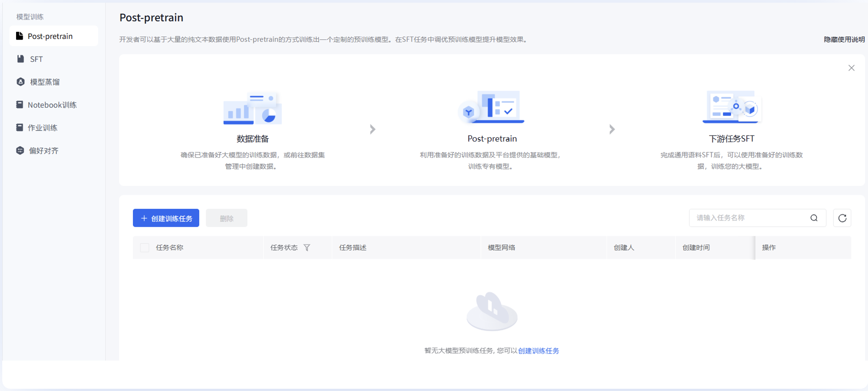Click the 下游任务SFT step title
868x391 pixels.
(732, 139)
